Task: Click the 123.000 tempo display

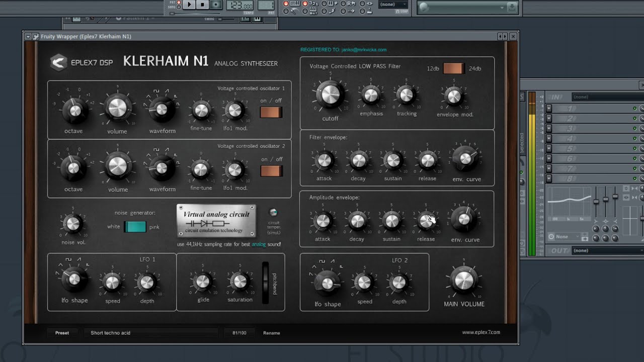Action: (x=239, y=5)
